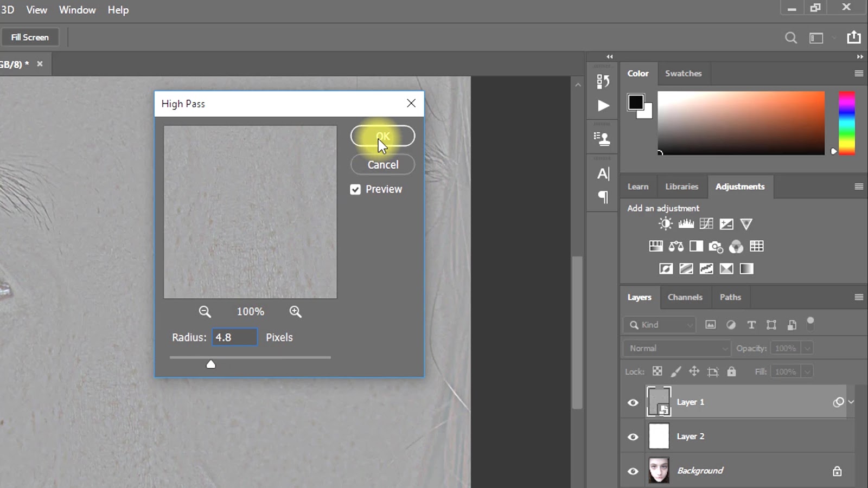The image size is (868, 488).
Task: Add a Levels adjustment
Action: 686,224
